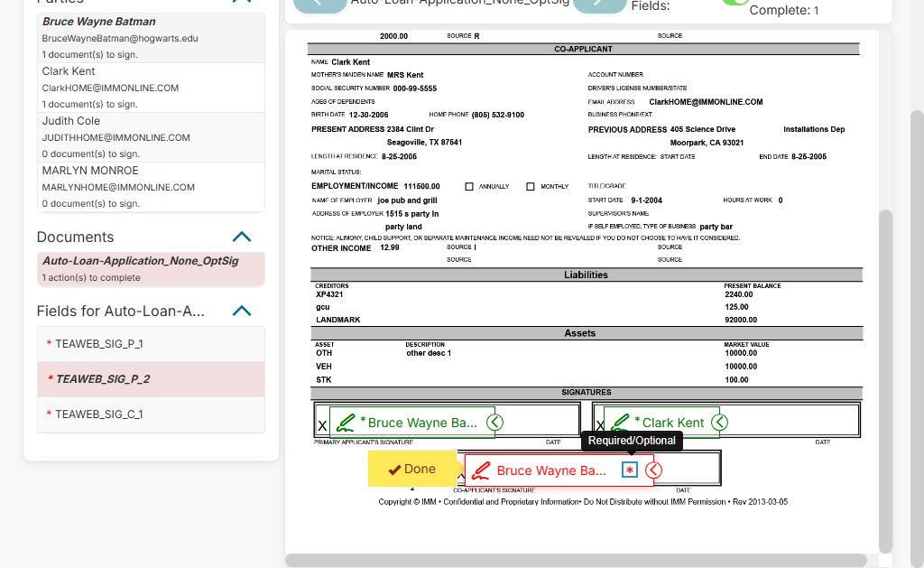
Task: Select party Clark Kent in list
Action: click(151, 88)
